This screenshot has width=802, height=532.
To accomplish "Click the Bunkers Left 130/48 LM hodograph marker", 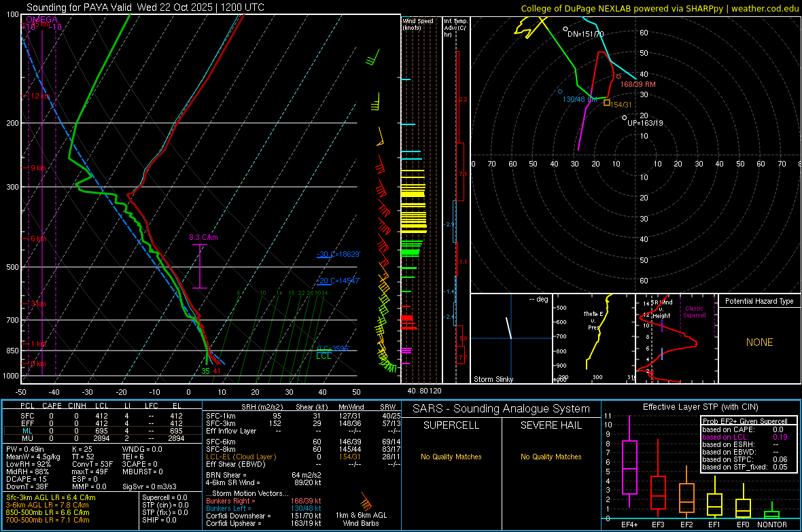I will coord(560,91).
